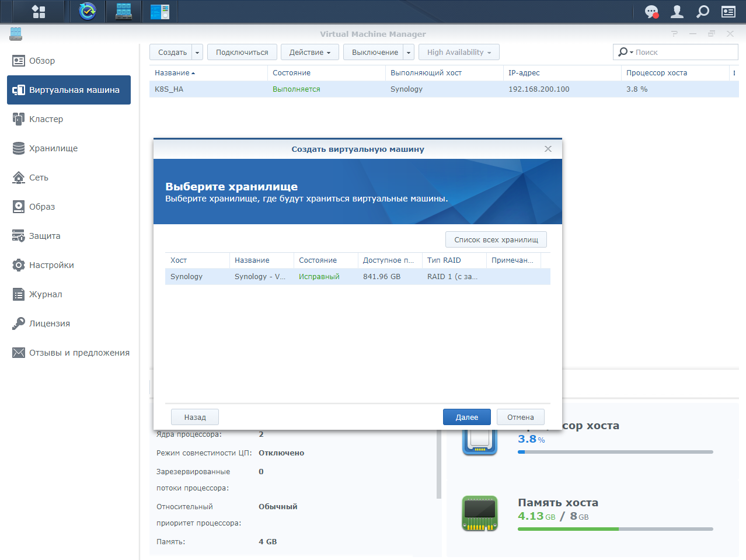Click the host CPU usage bar

click(x=615, y=452)
